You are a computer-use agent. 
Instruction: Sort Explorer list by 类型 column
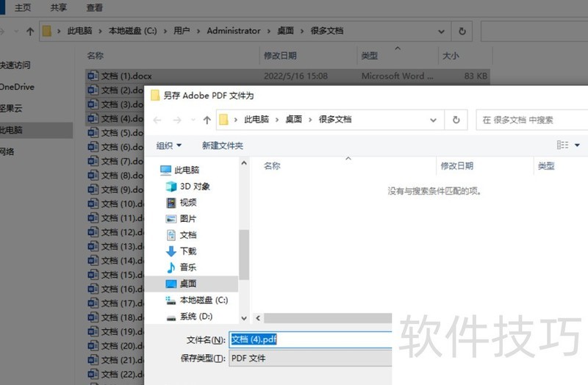369,56
